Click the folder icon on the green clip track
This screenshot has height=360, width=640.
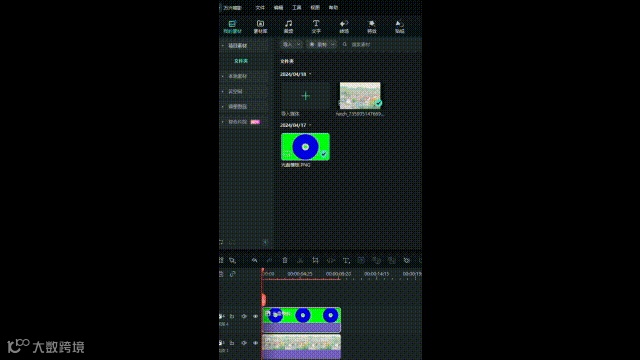tap(232, 316)
